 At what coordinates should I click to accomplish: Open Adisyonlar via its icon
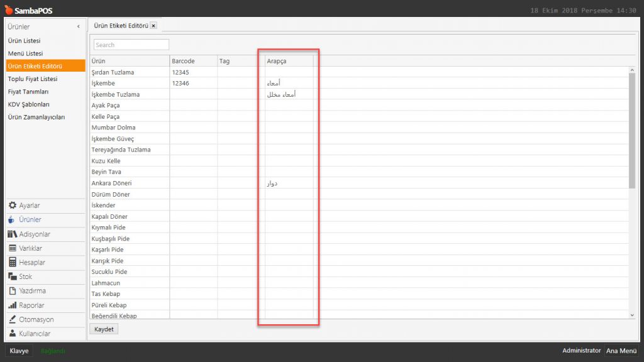[x=13, y=234]
